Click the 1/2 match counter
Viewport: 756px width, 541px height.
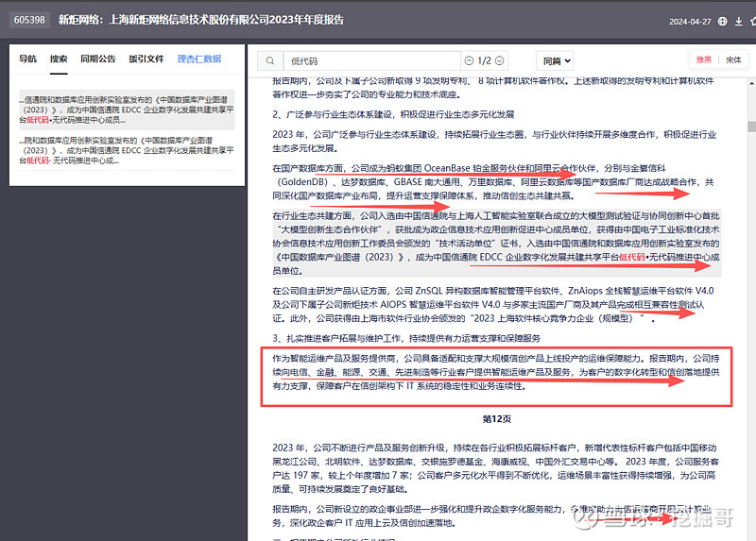point(484,60)
